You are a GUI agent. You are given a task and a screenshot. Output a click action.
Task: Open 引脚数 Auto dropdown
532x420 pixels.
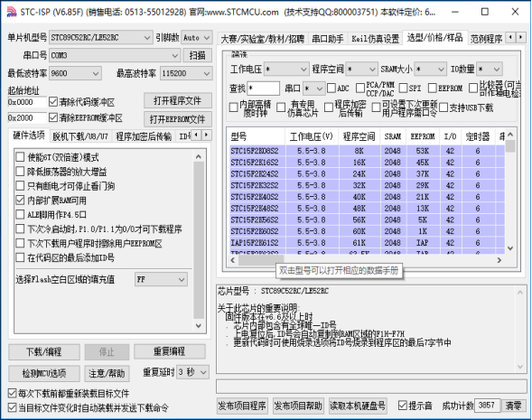[197, 37]
